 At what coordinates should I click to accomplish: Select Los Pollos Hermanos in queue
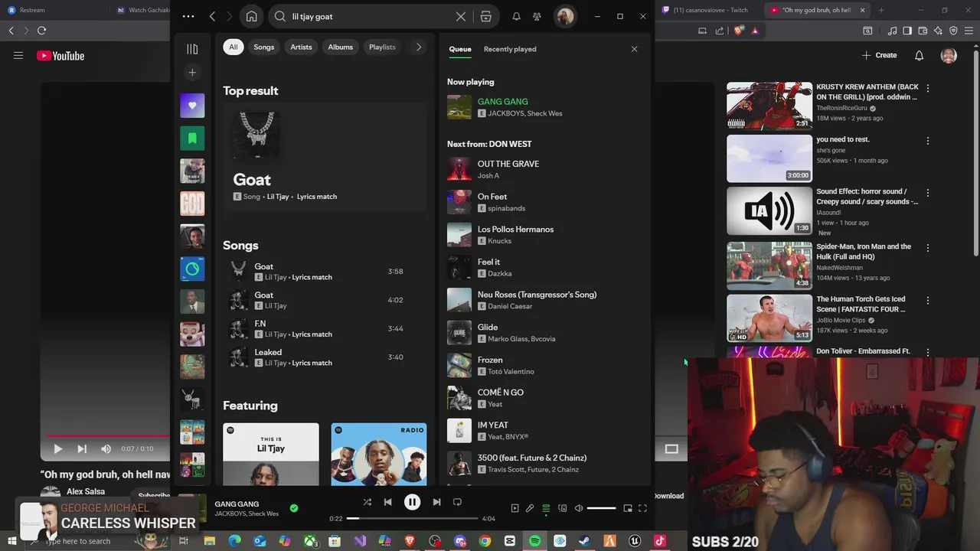pyautogui.click(x=545, y=235)
